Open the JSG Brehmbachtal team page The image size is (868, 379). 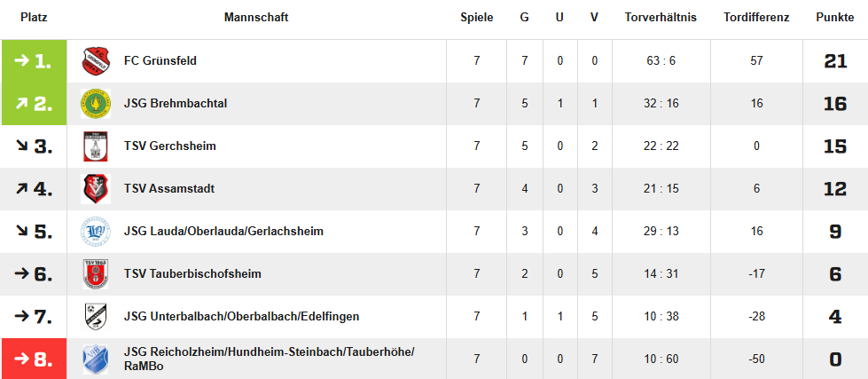coord(176,104)
